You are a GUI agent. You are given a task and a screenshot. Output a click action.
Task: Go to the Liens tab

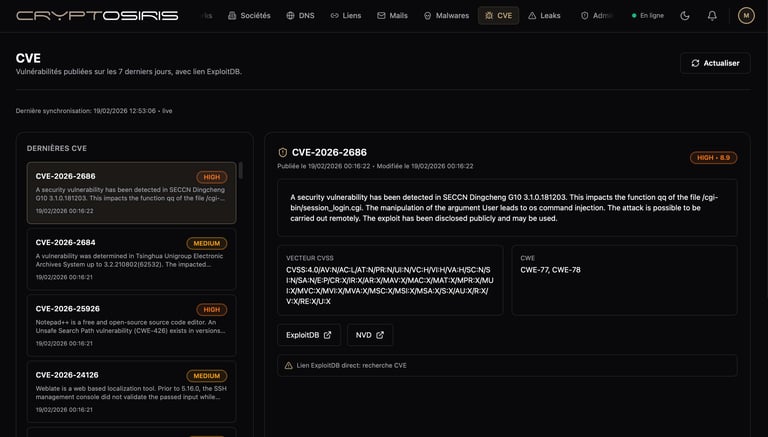345,16
